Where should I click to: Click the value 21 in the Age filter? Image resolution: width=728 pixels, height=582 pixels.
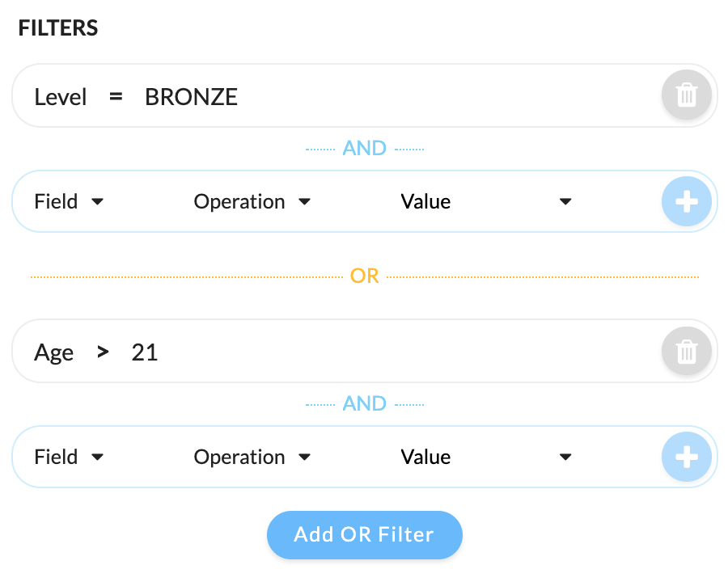[x=145, y=352]
